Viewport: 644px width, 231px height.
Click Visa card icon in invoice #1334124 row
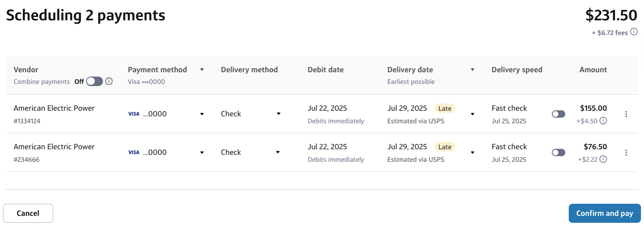[134, 114]
